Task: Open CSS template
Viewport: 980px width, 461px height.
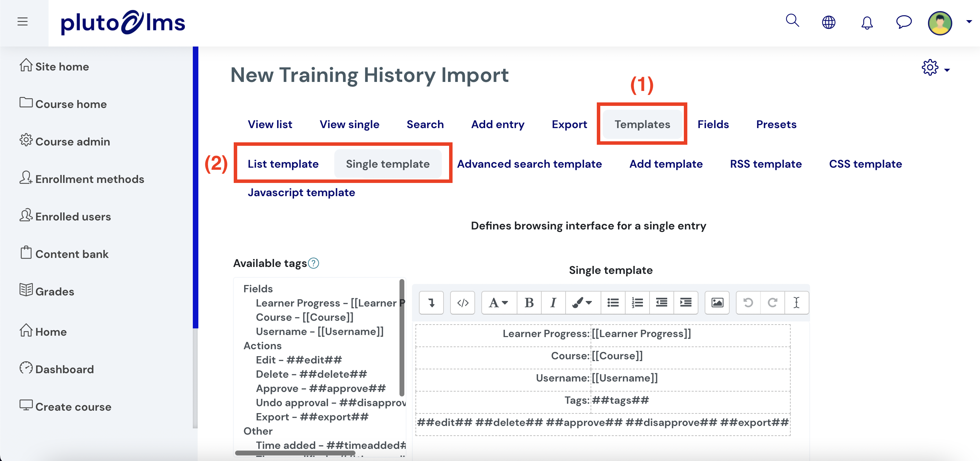Action: tap(866, 164)
